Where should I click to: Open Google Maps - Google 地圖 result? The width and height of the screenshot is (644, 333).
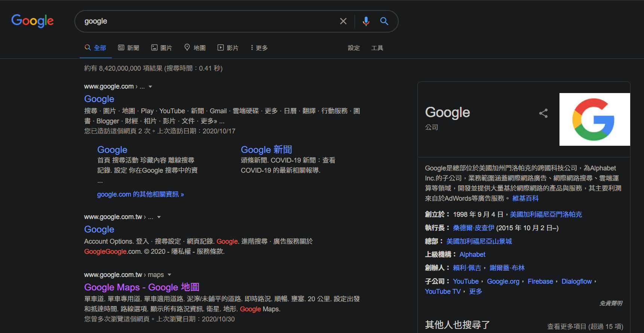tap(142, 287)
